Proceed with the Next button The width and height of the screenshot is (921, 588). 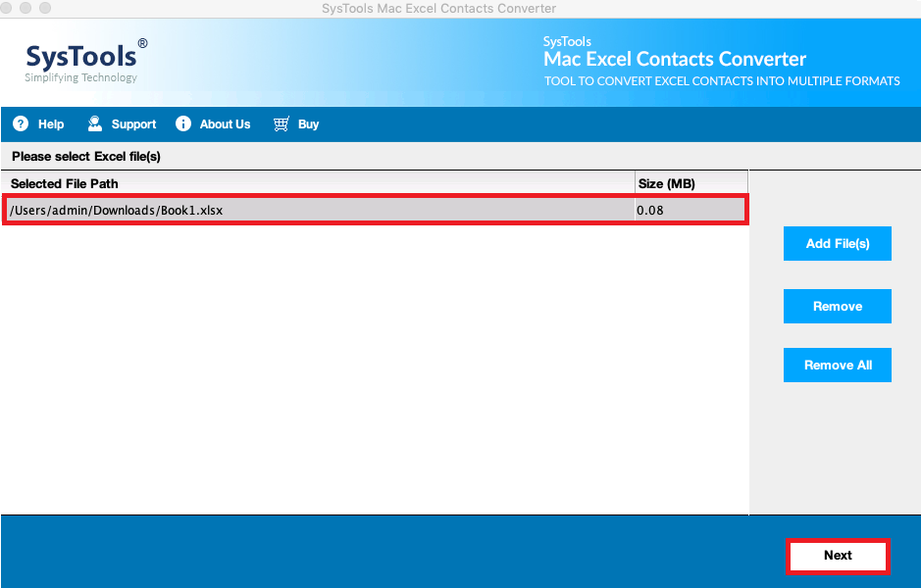point(838,556)
